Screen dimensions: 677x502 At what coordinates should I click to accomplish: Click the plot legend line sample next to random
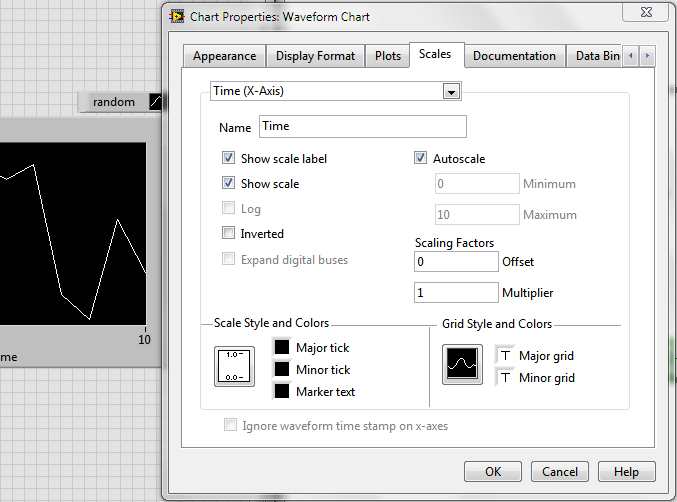click(x=155, y=102)
